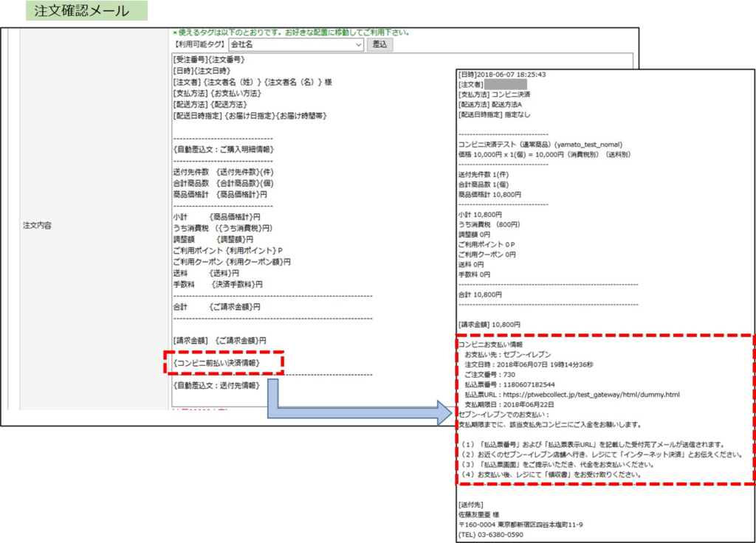Click preview line ご利用ポイント 0P
Viewport: 756px width, 543px height.
[487, 245]
